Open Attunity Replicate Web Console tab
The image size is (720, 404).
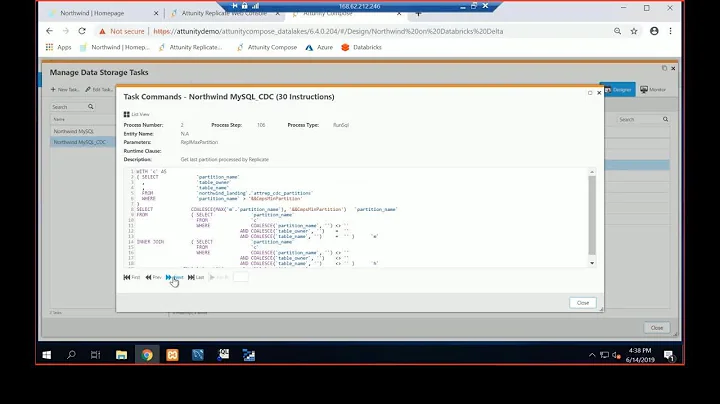point(224,13)
